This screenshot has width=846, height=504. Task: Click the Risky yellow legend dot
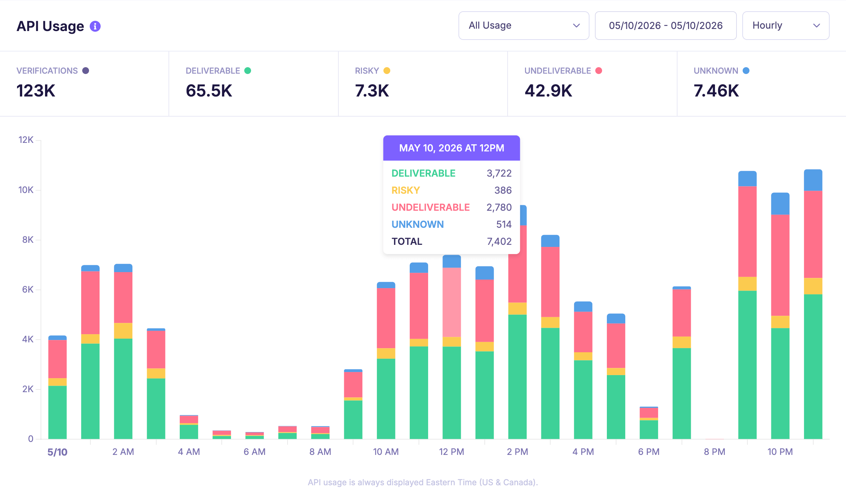pos(386,71)
